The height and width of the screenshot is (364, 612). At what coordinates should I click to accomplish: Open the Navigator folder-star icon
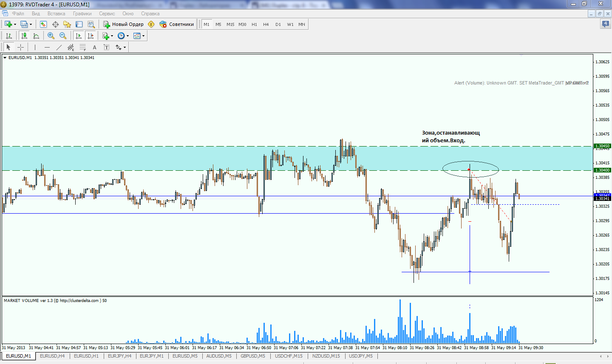[67, 24]
